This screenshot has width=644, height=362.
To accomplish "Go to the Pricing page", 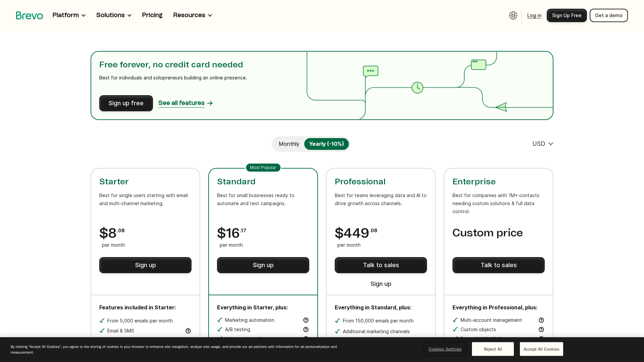I will click(x=152, y=15).
